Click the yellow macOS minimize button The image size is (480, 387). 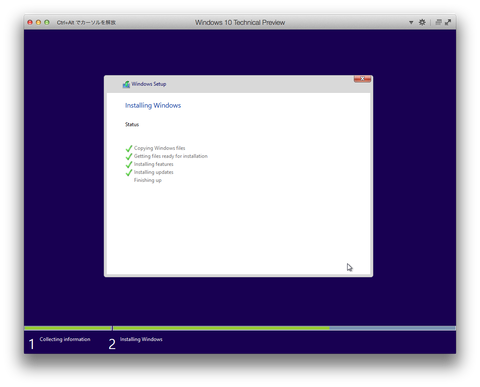(x=38, y=22)
